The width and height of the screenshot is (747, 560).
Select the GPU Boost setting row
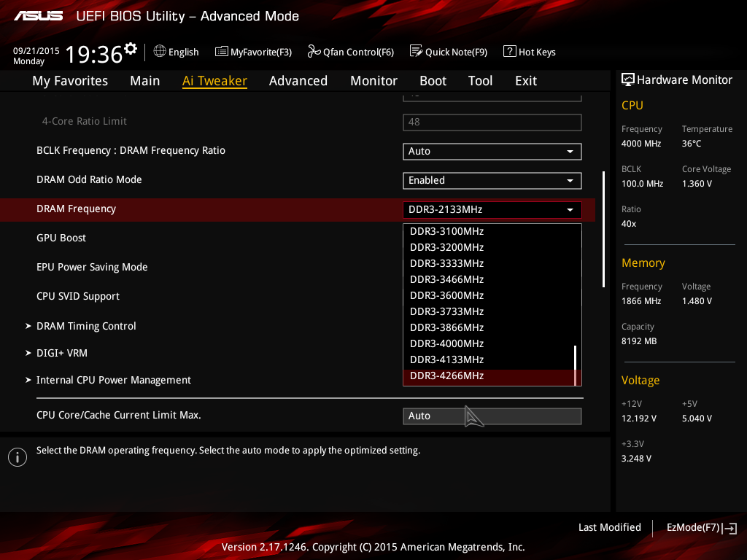[x=61, y=238]
